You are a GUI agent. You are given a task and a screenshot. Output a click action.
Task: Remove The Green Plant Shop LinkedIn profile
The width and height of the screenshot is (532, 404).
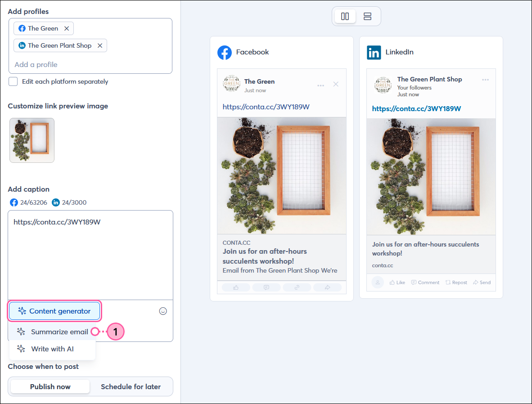click(100, 45)
